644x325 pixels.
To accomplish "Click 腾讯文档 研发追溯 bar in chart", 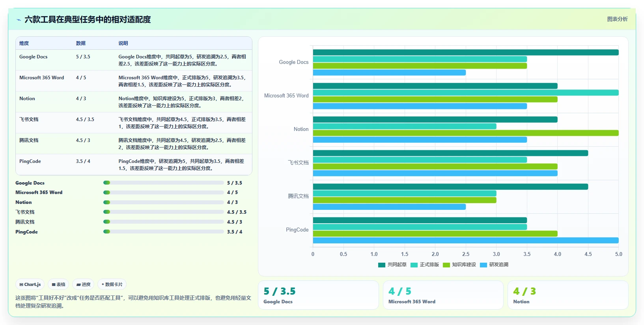I will pyautogui.click(x=389, y=207).
